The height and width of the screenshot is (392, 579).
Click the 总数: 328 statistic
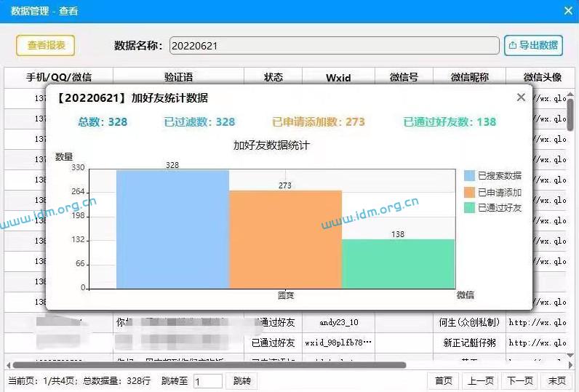point(103,121)
